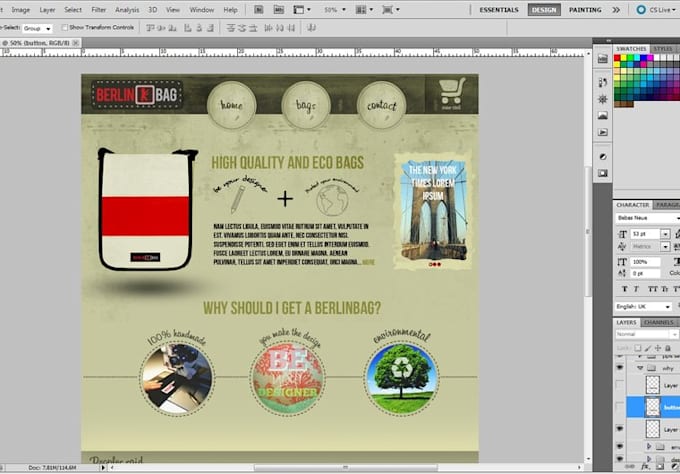This screenshot has width=680, height=474.
Task: Open the Adjustments half-circle icon in dock
Action: 603,157
